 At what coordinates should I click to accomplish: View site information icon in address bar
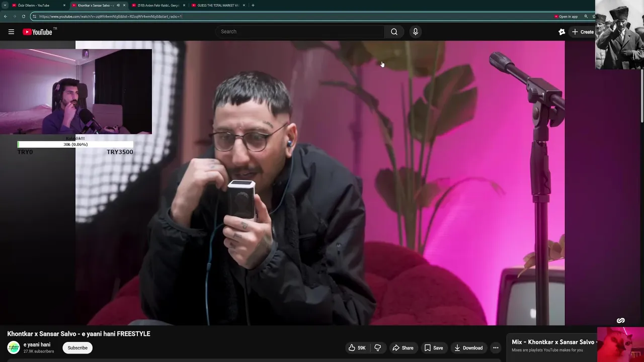(34, 17)
